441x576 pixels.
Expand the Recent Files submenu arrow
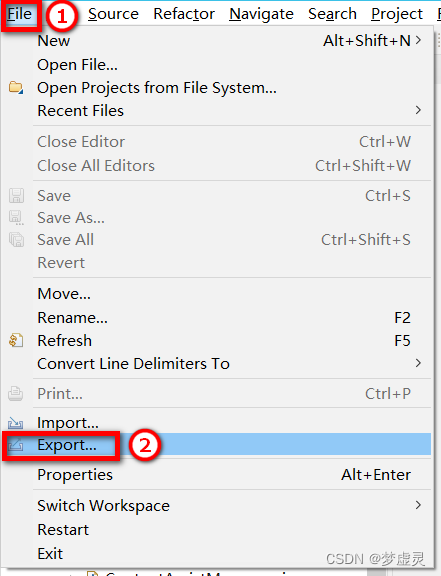(418, 110)
